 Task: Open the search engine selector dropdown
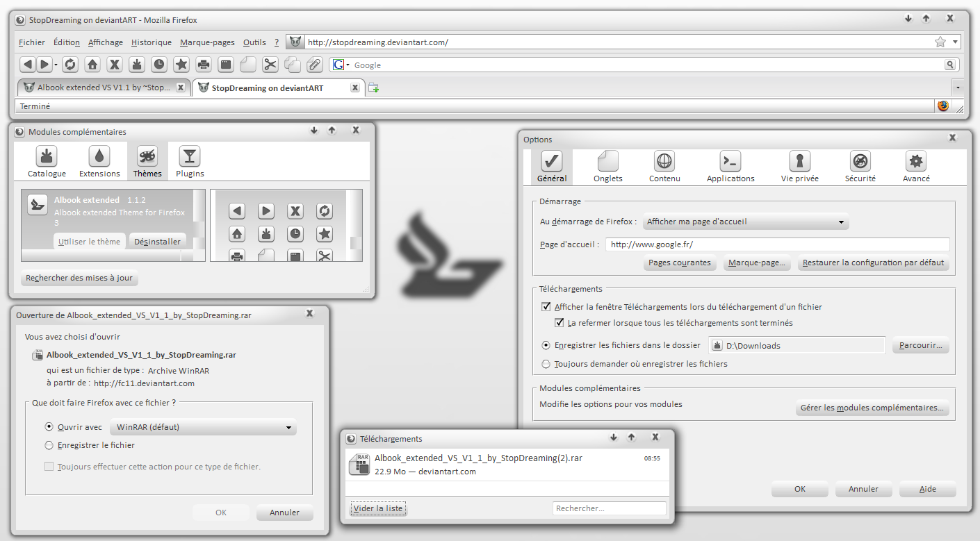coord(341,65)
